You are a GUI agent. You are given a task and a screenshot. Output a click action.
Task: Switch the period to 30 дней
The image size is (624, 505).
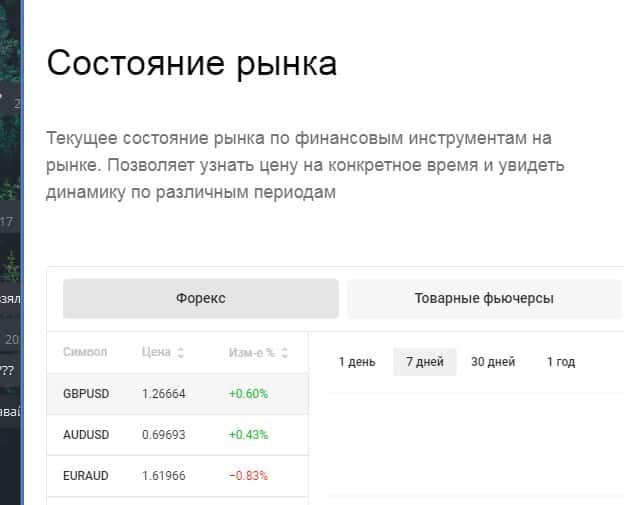coord(493,362)
